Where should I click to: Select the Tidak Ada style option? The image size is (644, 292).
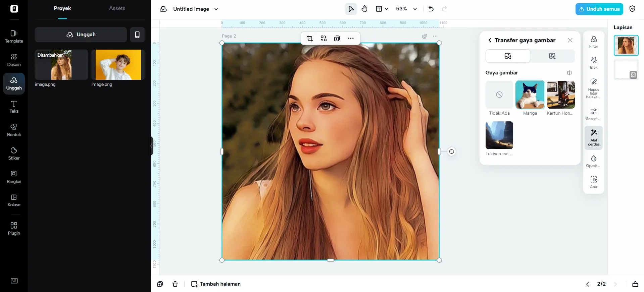(x=499, y=95)
